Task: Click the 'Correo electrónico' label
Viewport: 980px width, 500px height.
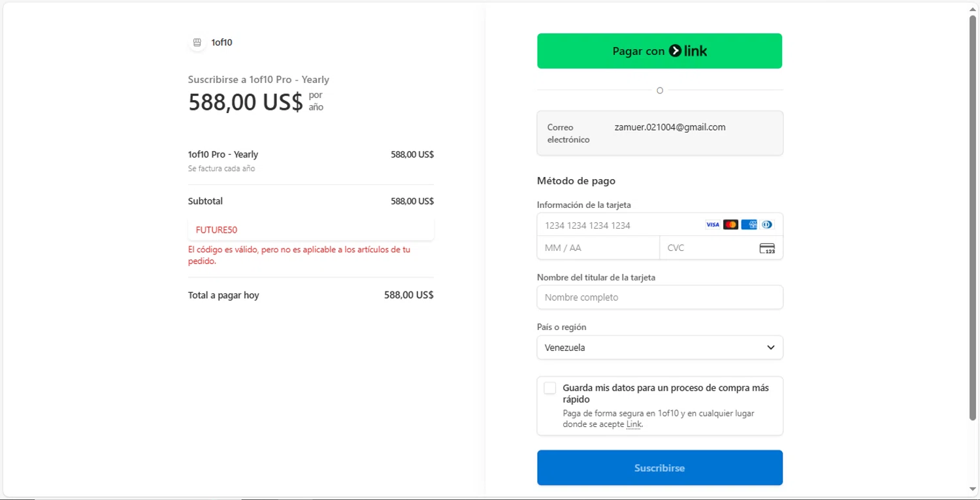Action: coord(568,133)
